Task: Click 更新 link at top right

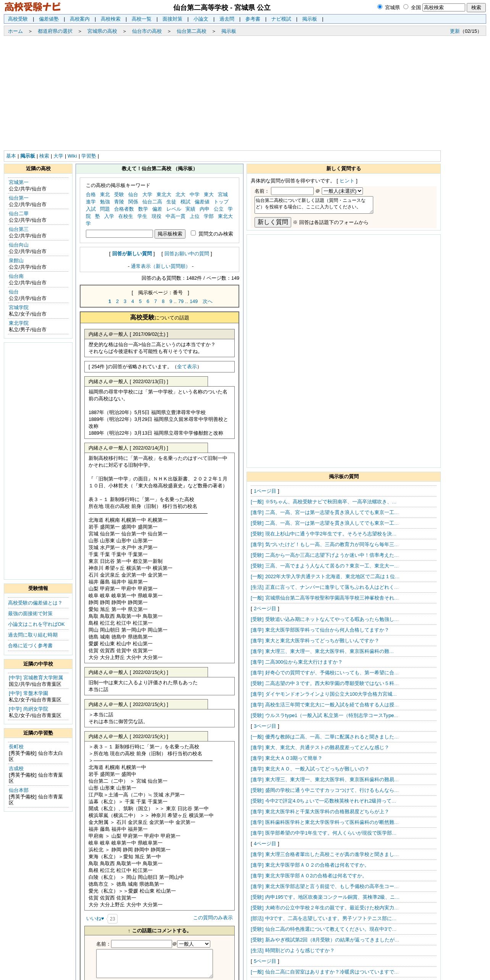Action: click(x=455, y=31)
